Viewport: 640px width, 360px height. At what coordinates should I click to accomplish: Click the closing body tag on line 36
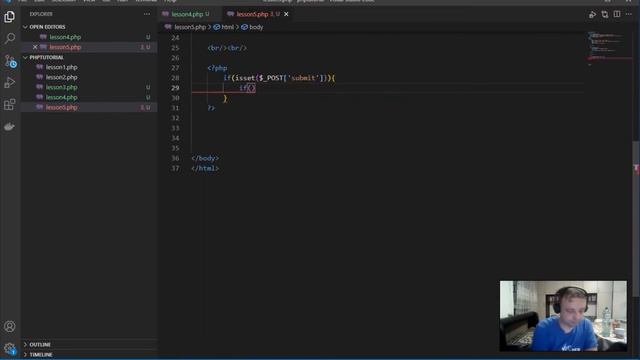point(205,158)
